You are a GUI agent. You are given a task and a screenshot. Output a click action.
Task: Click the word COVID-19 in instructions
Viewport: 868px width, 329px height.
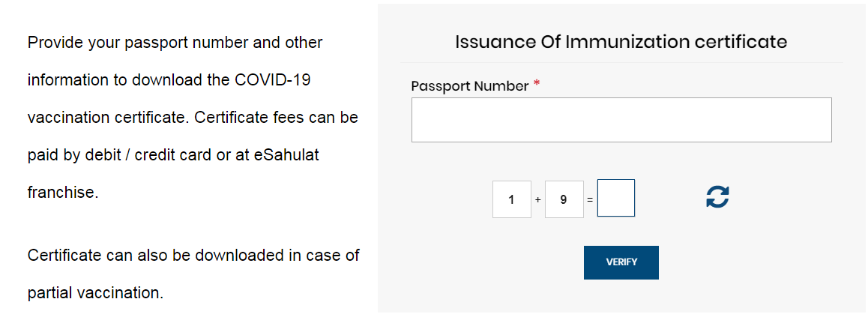click(x=272, y=79)
